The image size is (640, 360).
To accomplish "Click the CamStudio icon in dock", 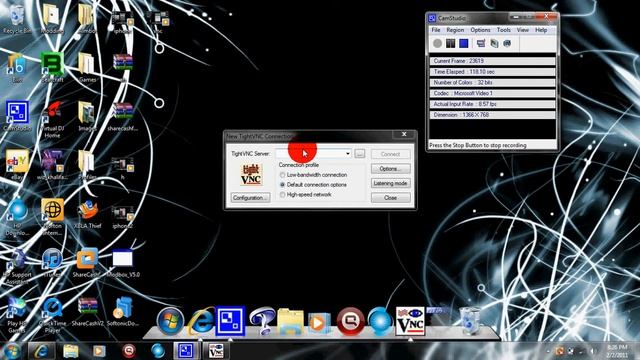I will coord(230,321).
